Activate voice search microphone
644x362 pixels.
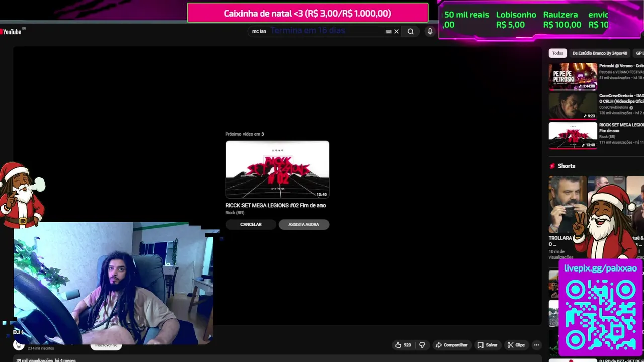tap(430, 31)
